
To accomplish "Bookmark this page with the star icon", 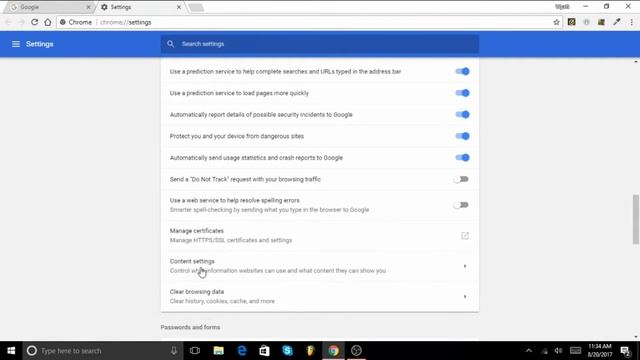I will click(x=556, y=22).
